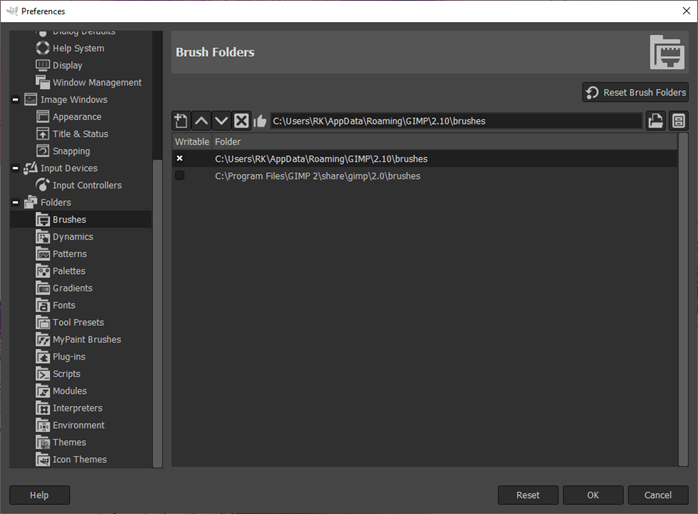This screenshot has height=514, width=698.
Task: Click the Gradients folder icon
Action: [43, 288]
